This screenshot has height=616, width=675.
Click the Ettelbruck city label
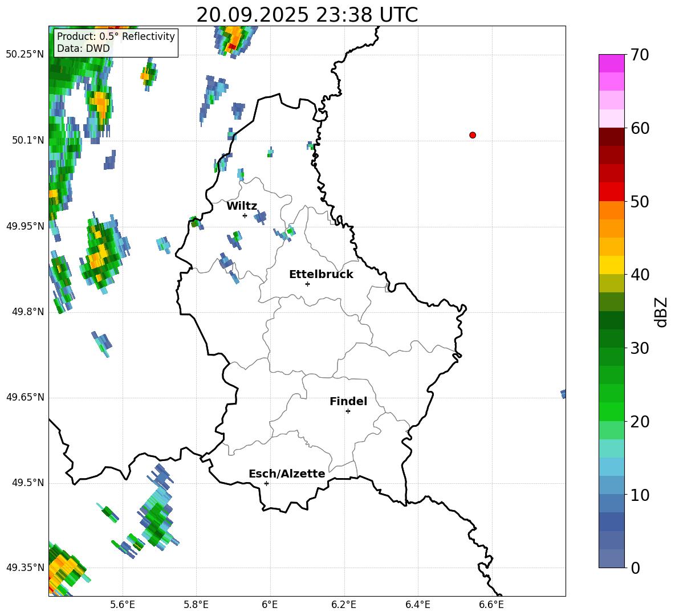coord(321,275)
